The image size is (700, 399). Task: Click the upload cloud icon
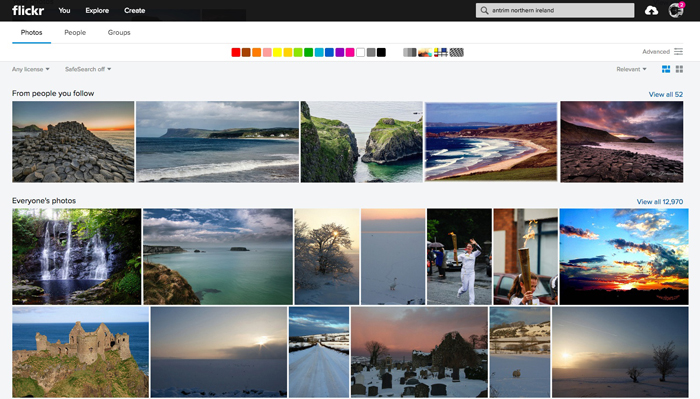pyautogui.click(x=651, y=10)
